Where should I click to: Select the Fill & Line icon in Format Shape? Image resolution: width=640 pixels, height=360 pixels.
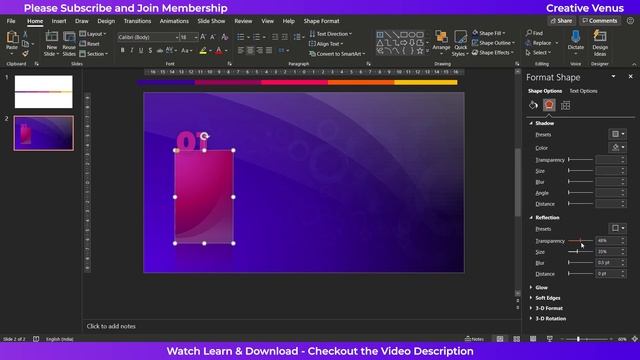coord(533,105)
